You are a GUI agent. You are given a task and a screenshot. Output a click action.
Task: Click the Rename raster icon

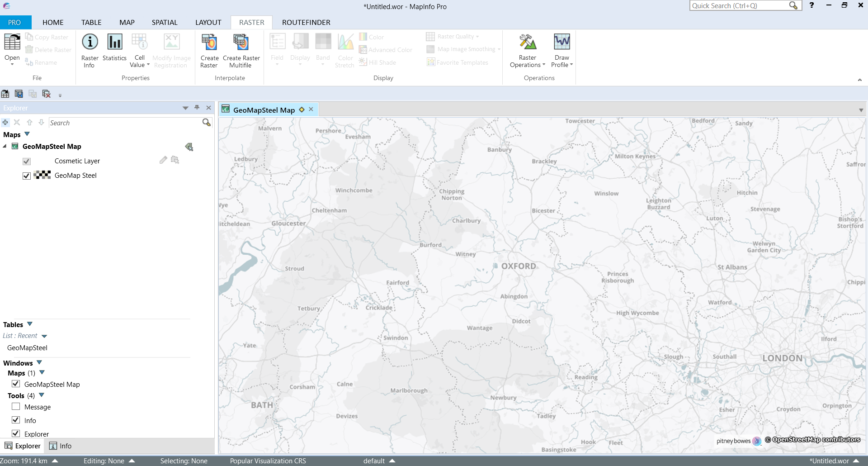pos(29,62)
